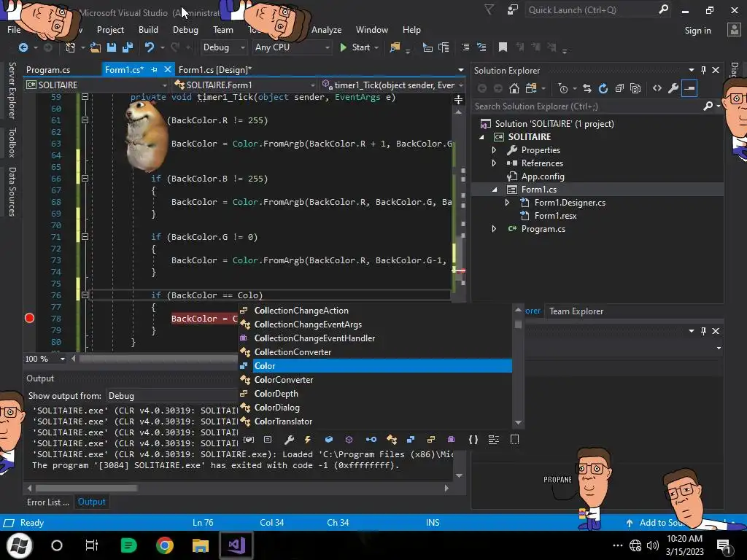
Task: Click the Save All icon
Action: pyautogui.click(x=128, y=47)
